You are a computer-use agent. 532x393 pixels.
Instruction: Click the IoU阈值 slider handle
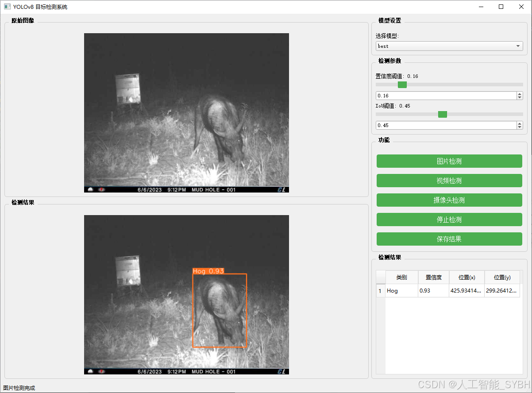pos(442,114)
